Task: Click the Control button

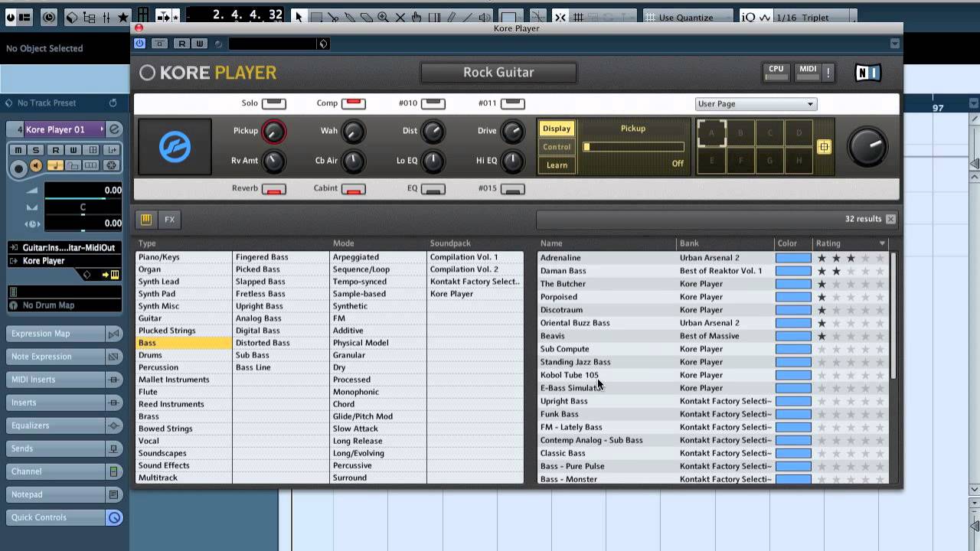Action: [557, 147]
